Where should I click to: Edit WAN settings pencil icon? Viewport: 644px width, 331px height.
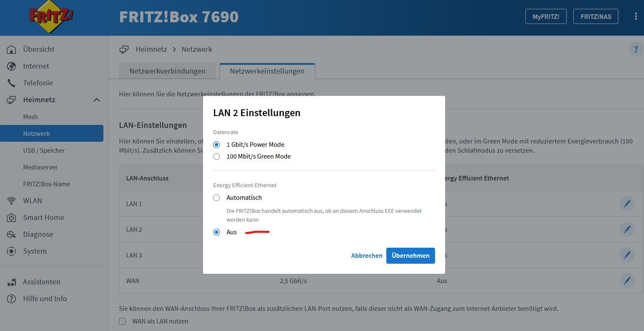(627, 281)
